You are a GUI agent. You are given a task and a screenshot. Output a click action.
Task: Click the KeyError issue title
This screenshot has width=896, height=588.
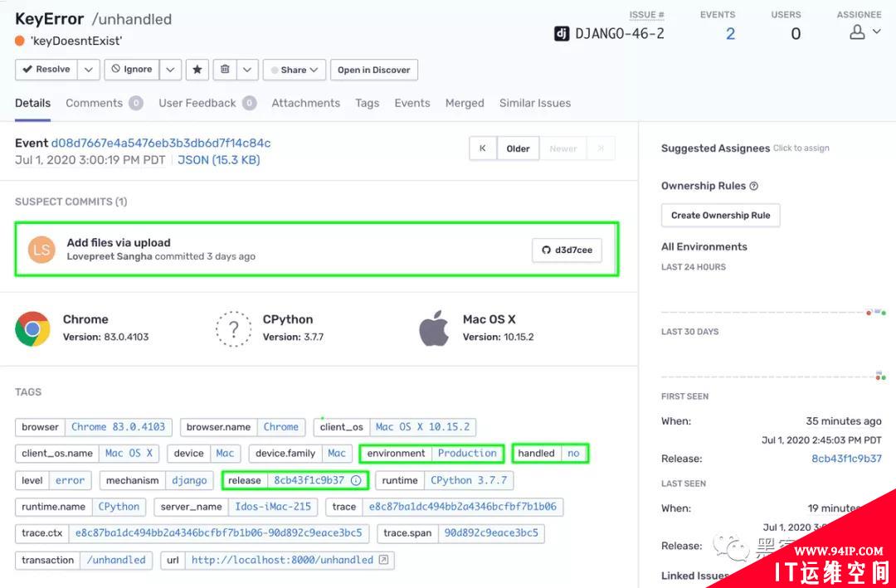coord(49,19)
